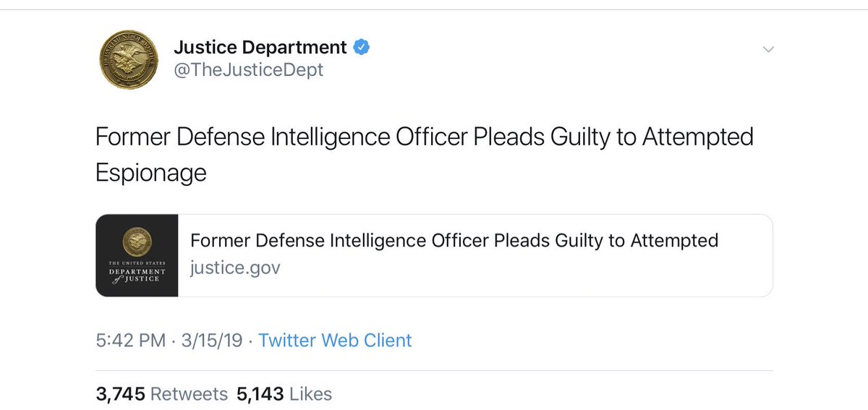
Task: Show the Likes label list
Action: tap(310, 394)
